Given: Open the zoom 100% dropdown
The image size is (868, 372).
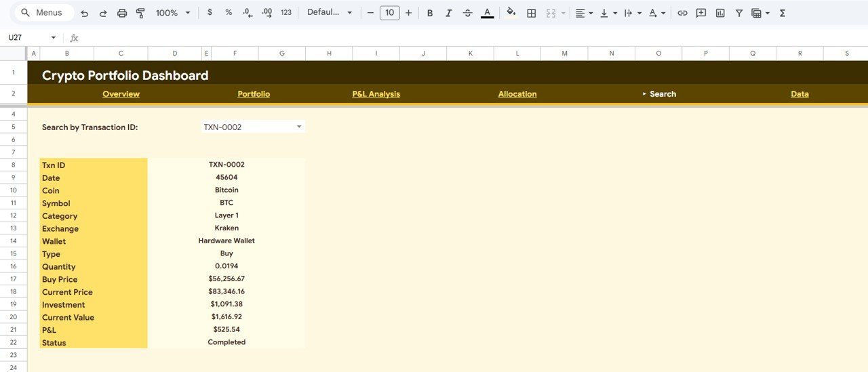Looking at the screenshot, I should [173, 13].
